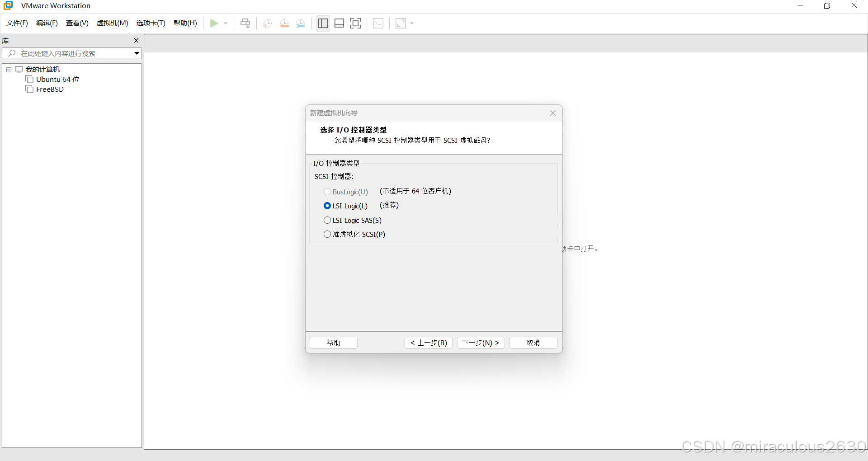Click the 我的计算机 monitor icon
Viewport: 868px width, 461px height.
click(19, 69)
